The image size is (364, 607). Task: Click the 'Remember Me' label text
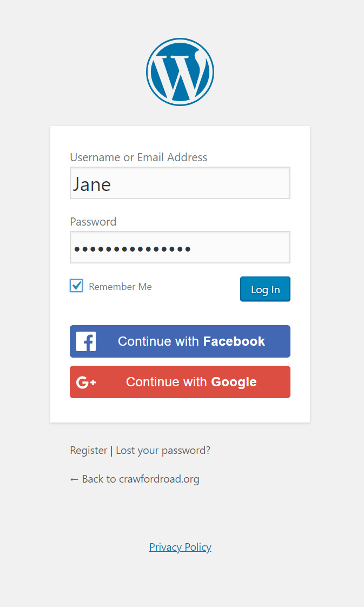[120, 287]
